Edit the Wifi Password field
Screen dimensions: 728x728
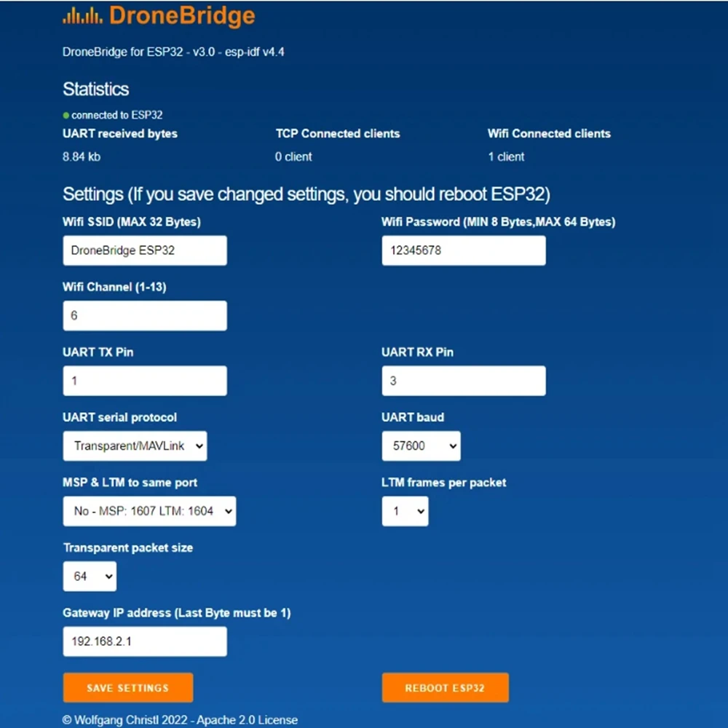(x=463, y=250)
